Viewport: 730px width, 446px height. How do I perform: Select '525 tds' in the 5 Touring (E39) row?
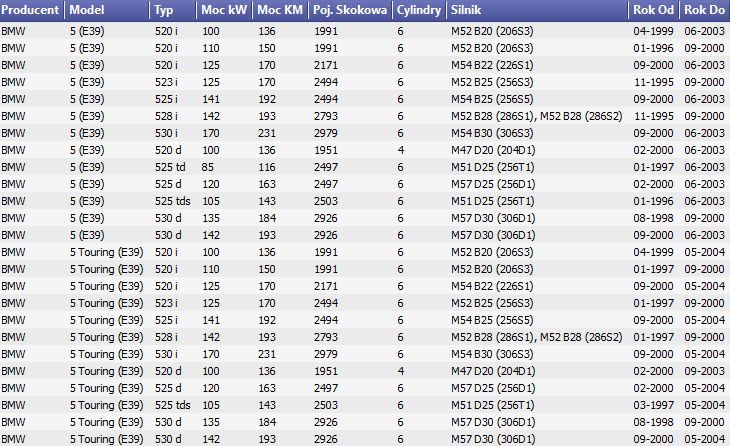(x=173, y=405)
